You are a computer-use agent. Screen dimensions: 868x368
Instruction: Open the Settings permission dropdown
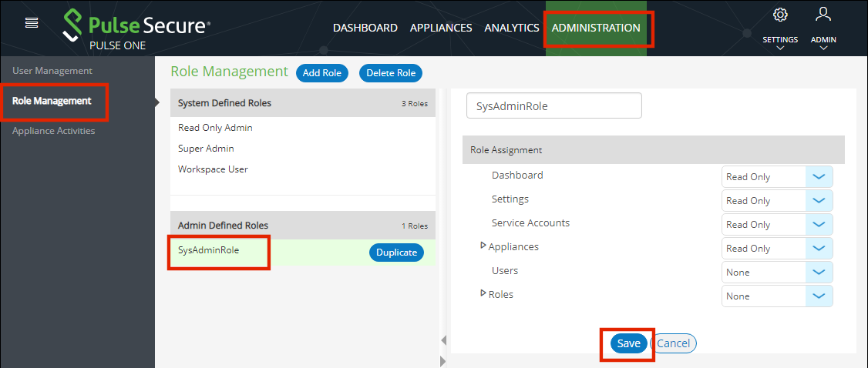click(x=777, y=201)
